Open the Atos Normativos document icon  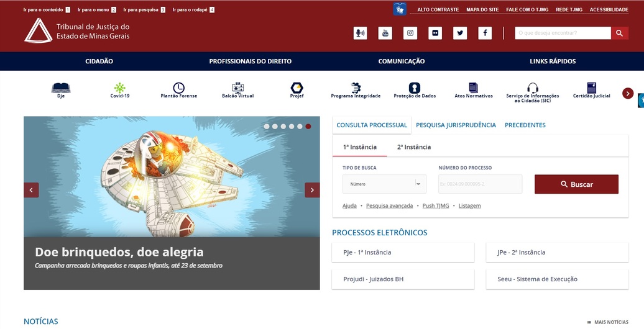tap(474, 88)
